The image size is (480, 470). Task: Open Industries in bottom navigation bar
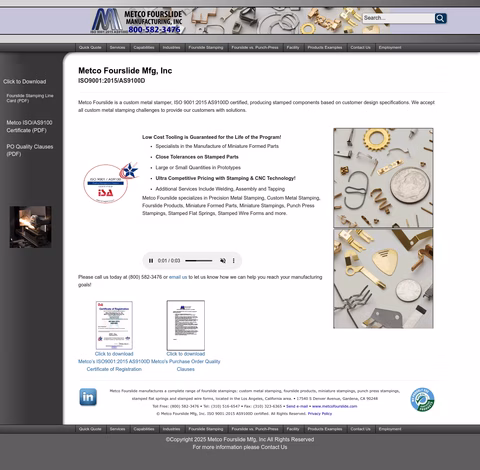[171, 429]
